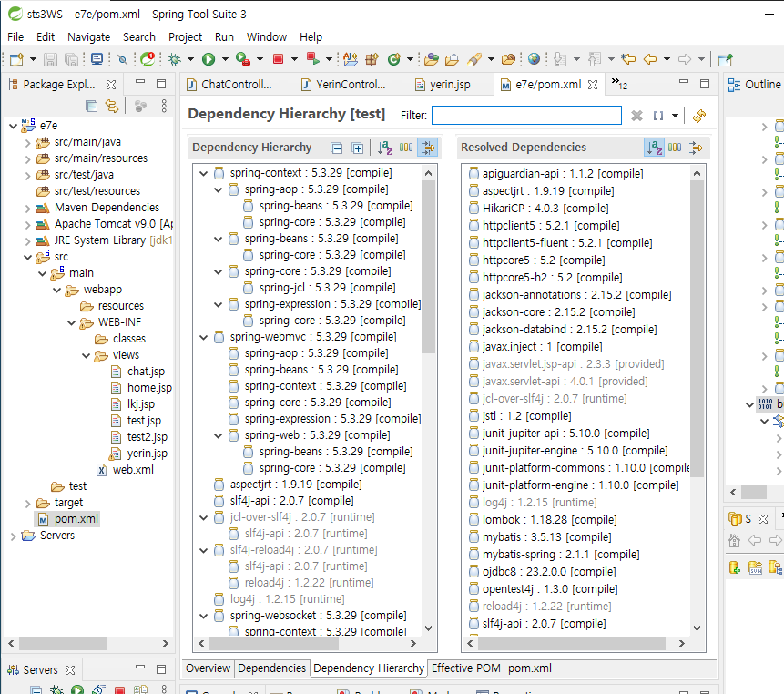
Task: Toggle Filter in Dependency Hierarchy panel
Action: tap(429, 148)
